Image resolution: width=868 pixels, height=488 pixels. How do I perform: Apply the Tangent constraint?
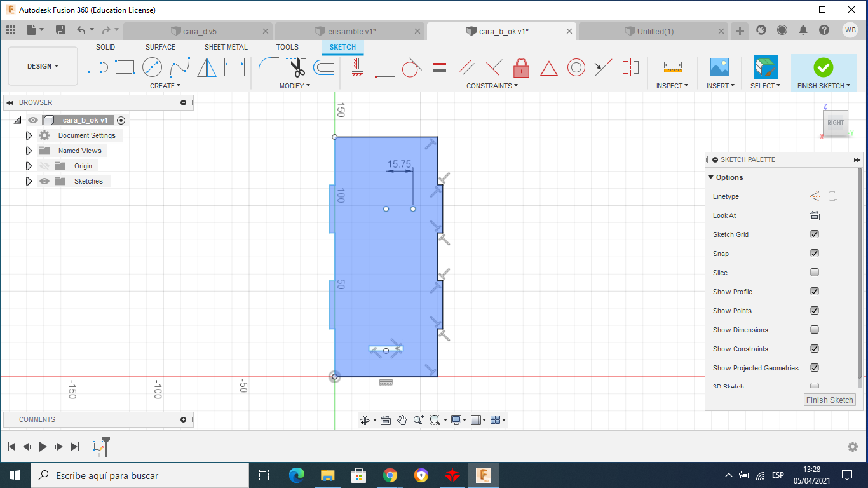pos(412,67)
